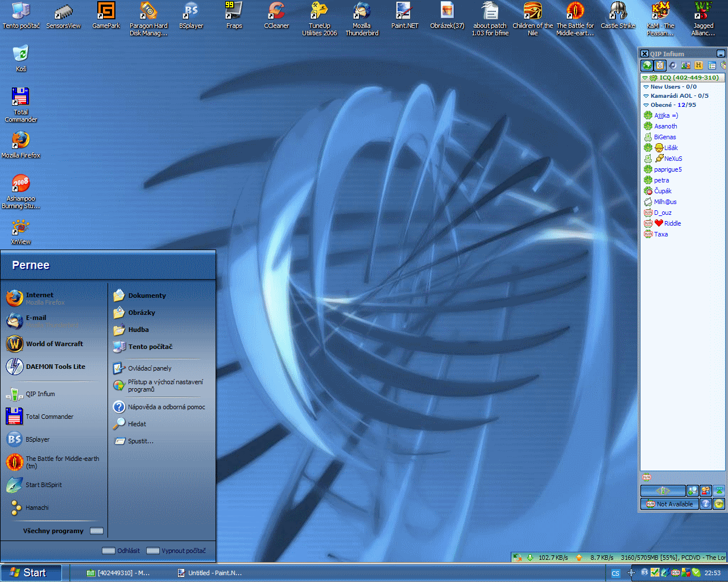The width and height of the screenshot is (728, 582).
Task: Launch DAEMON Tools Lite from Start menu
Action: pos(55,367)
